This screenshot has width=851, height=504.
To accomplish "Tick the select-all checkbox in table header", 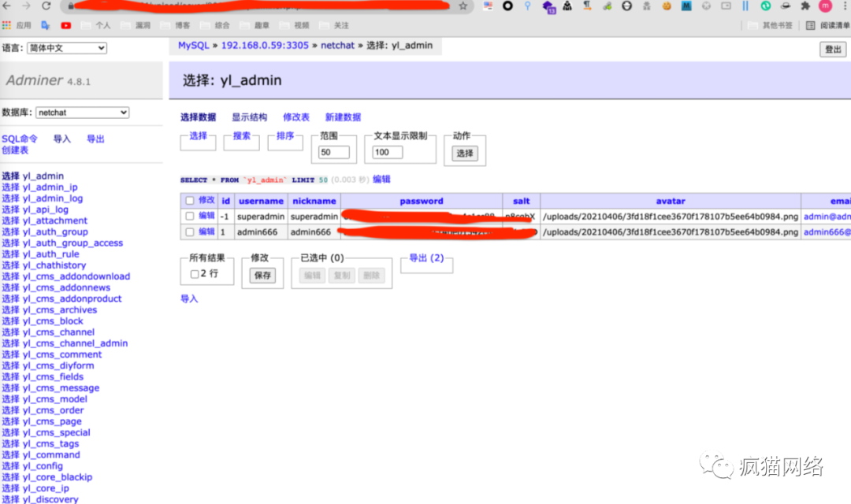I will pyautogui.click(x=189, y=201).
